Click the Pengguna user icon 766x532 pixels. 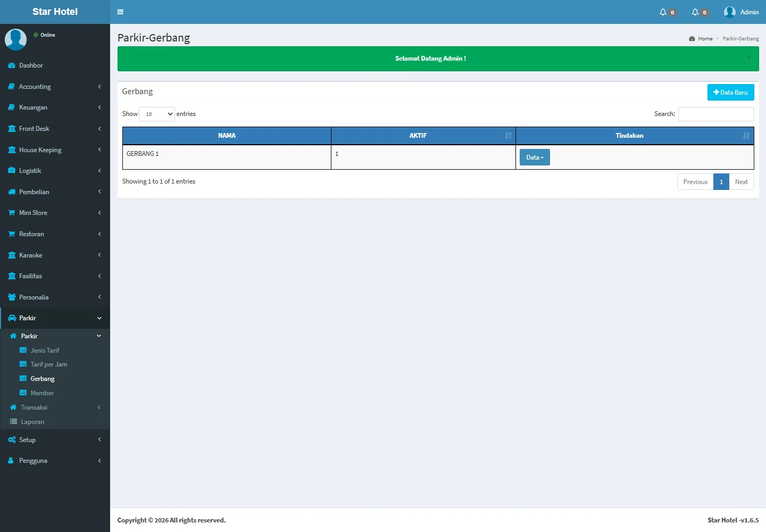point(11,461)
